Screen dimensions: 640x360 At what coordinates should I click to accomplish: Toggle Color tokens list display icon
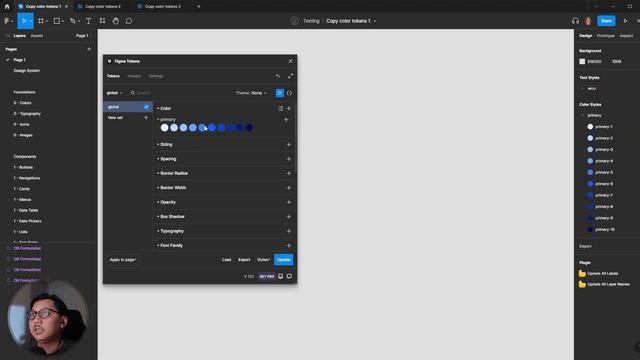point(280,109)
